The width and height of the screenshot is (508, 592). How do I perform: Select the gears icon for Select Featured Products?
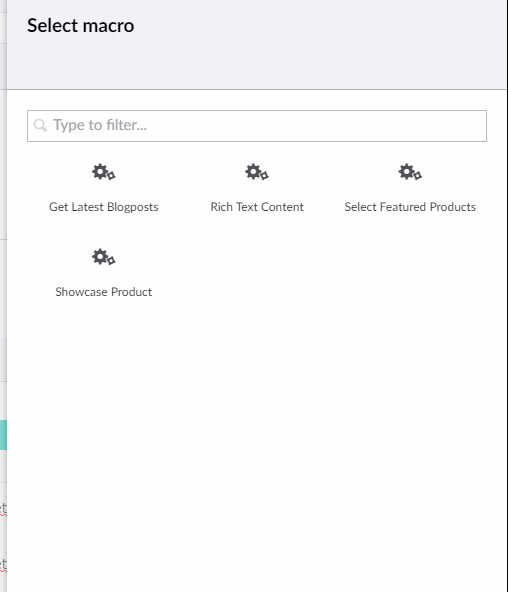410,172
